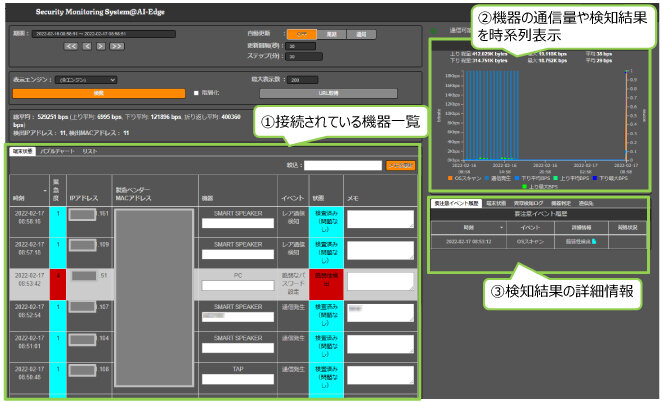Click the 絞込 filter input field
Viewport: 662px width, 402px height.
click(343, 165)
